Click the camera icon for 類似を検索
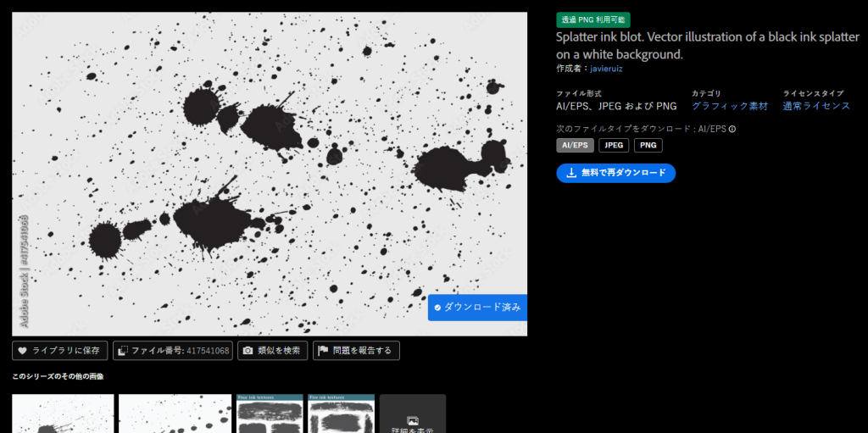Screen dimensions: 868x433 click(248, 351)
